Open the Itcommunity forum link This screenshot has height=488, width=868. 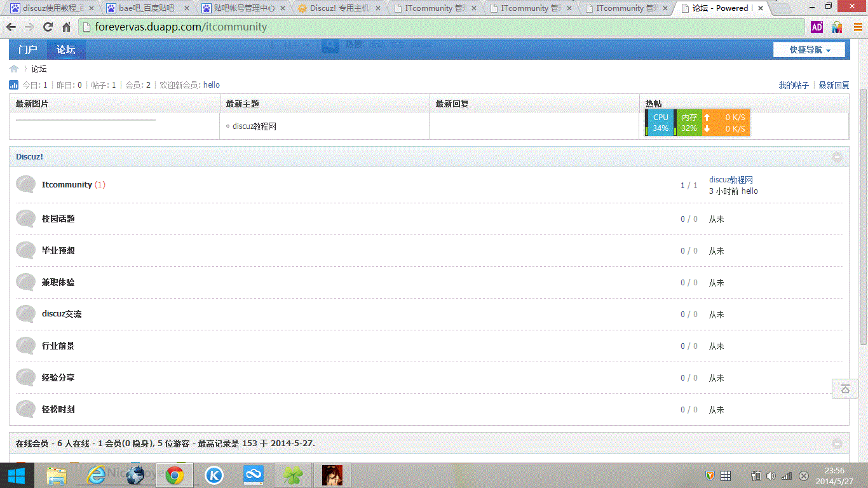67,185
